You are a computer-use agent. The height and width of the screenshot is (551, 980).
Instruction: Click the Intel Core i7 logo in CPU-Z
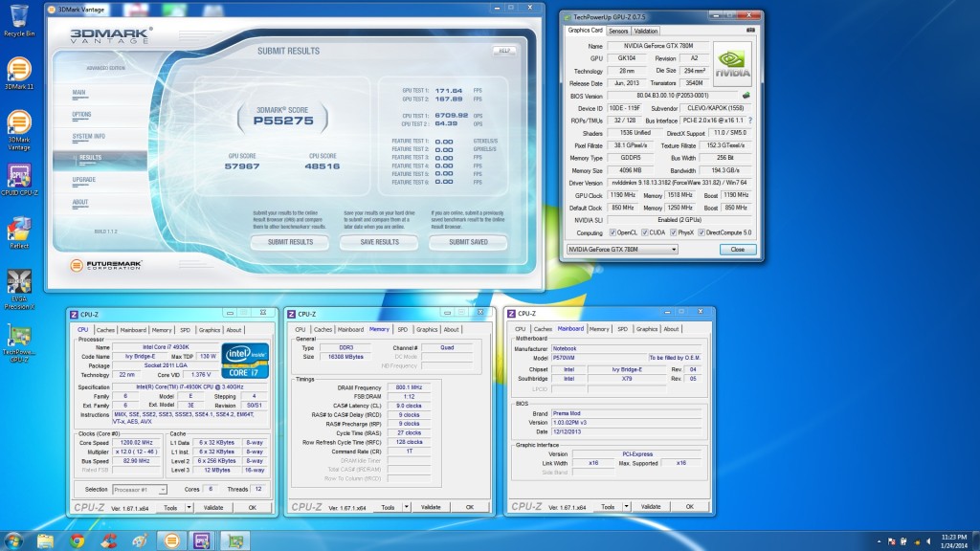tap(245, 361)
